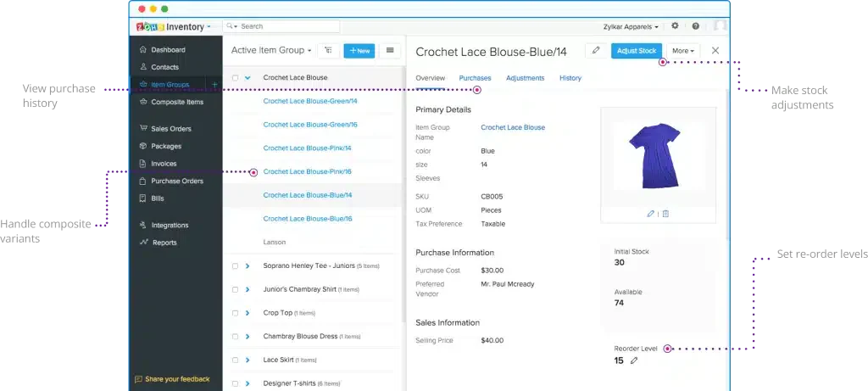This screenshot has height=391, width=868.
Task: Expand the Lace Skirt group
Action: (x=248, y=360)
